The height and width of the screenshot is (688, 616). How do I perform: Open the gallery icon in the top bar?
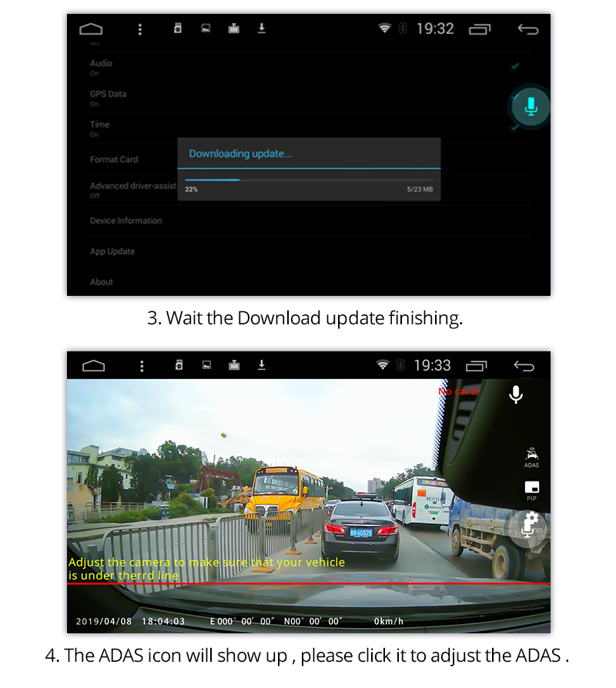206,29
